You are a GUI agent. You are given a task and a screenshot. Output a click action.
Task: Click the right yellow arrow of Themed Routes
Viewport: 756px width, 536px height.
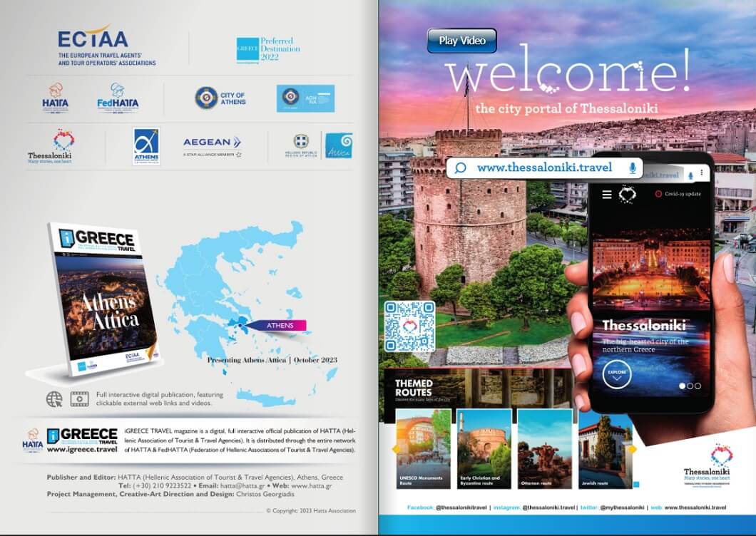pos(631,449)
